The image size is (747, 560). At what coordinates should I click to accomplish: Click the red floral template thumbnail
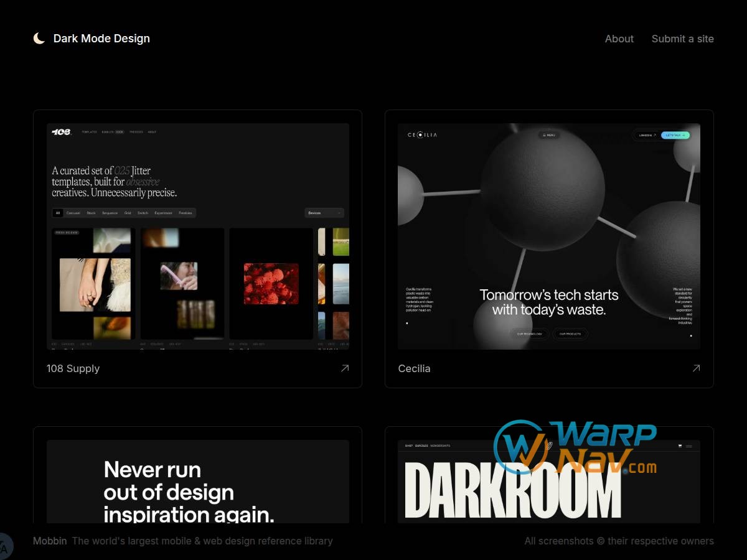(x=271, y=284)
